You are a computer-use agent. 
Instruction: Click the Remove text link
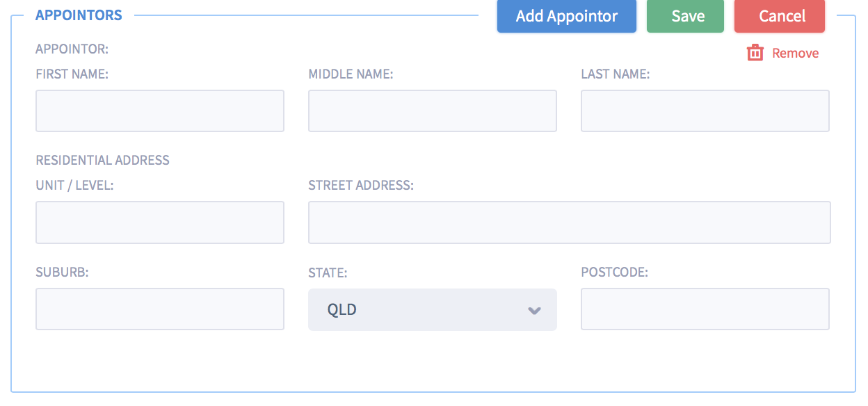pos(795,54)
